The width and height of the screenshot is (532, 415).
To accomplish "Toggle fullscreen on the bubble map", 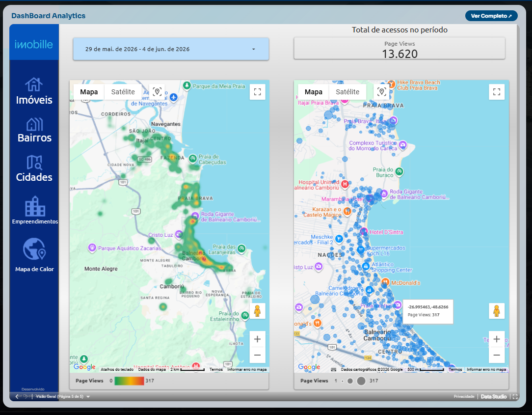I will [x=496, y=92].
